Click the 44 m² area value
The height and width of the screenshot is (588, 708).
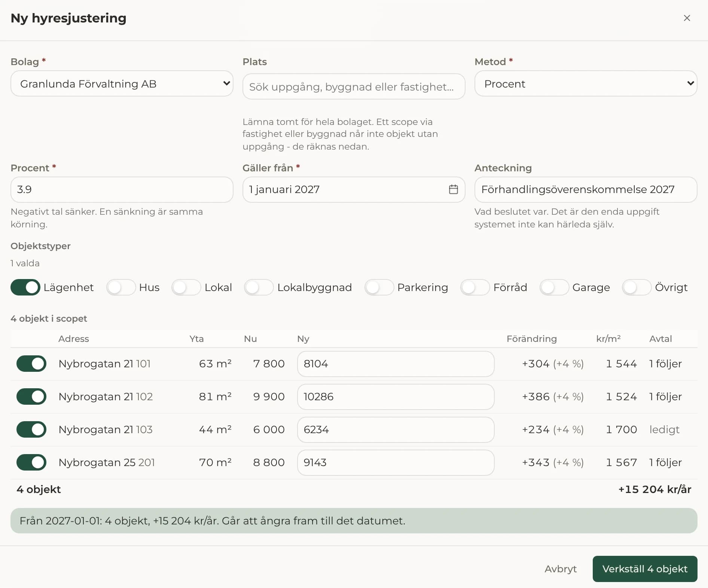[215, 429]
